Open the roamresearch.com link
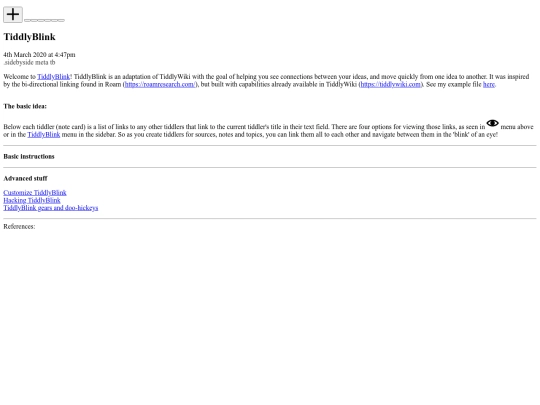This screenshot has width=540, height=405. point(160,84)
